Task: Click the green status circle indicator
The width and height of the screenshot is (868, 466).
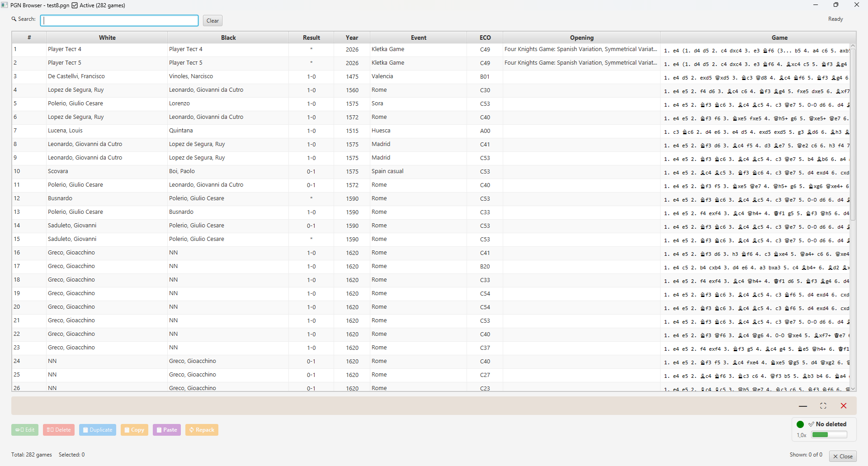Action: (x=800, y=424)
